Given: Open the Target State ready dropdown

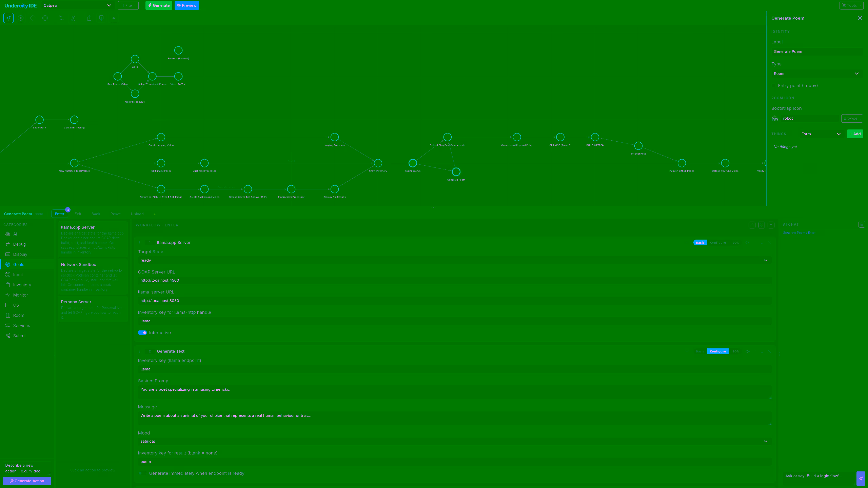Looking at the screenshot, I should pyautogui.click(x=454, y=260).
